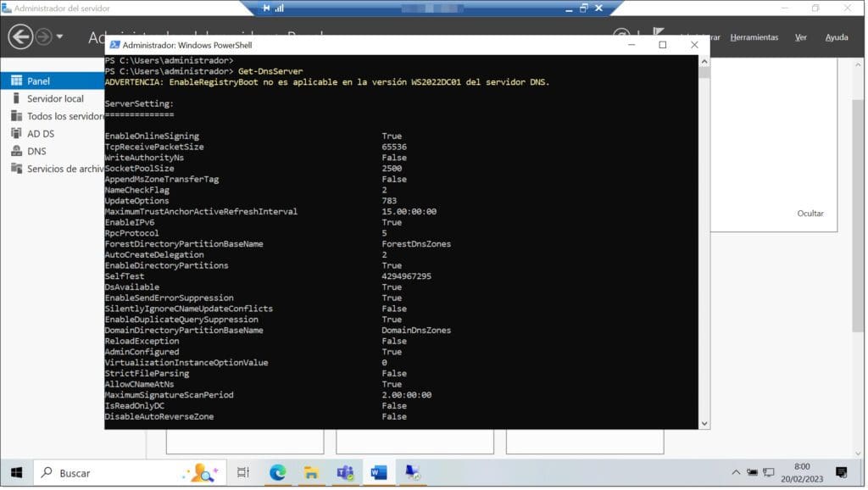Open Task View on the taskbar
The height and width of the screenshot is (490, 868).
coord(243,472)
